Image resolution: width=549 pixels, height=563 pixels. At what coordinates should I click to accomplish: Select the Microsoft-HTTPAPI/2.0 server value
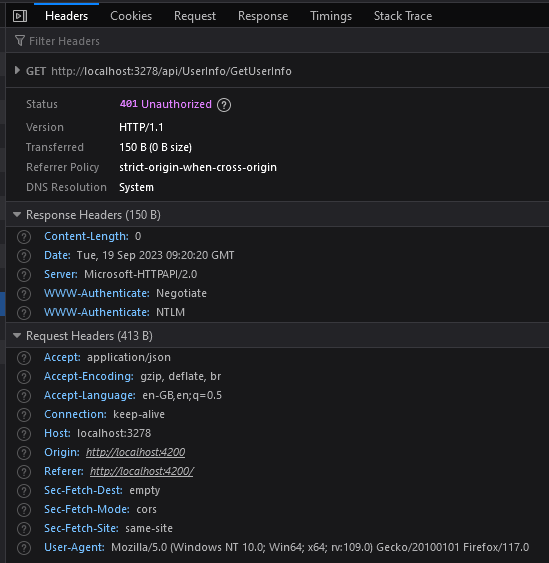tap(140, 274)
